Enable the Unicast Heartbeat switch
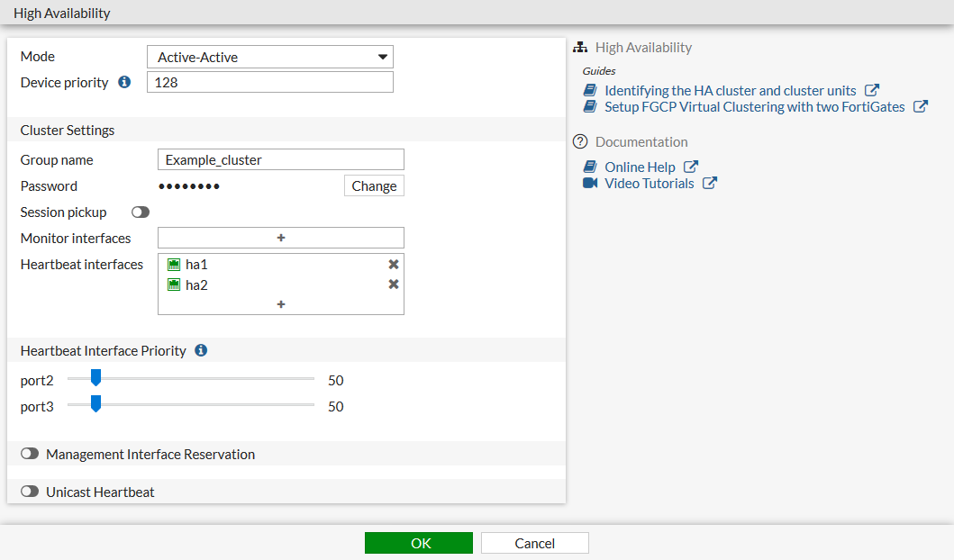Screen dimensions: 954x560 click(x=31, y=492)
